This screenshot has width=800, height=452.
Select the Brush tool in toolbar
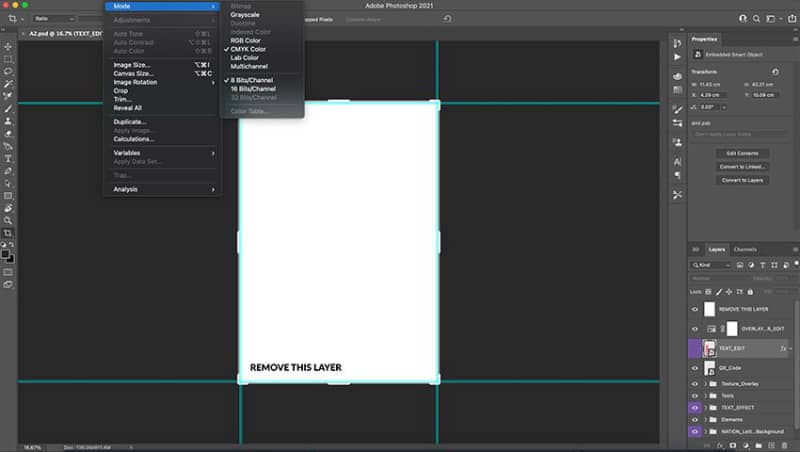[x=8, y=109]
